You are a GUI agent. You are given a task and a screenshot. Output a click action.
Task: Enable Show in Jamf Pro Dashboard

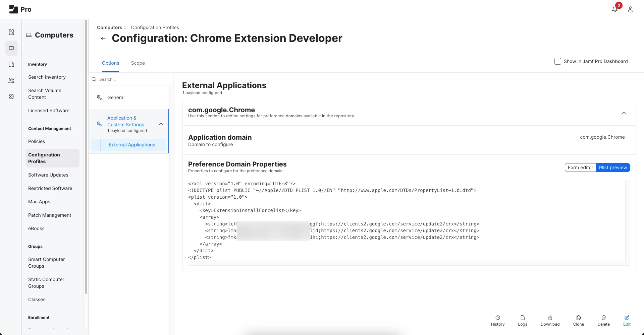pyautogui.click(x=558, y=61)
